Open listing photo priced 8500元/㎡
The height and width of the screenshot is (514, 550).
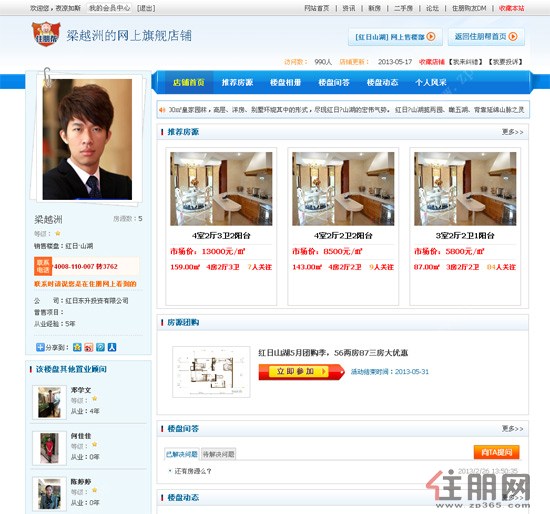click(343, 189)
